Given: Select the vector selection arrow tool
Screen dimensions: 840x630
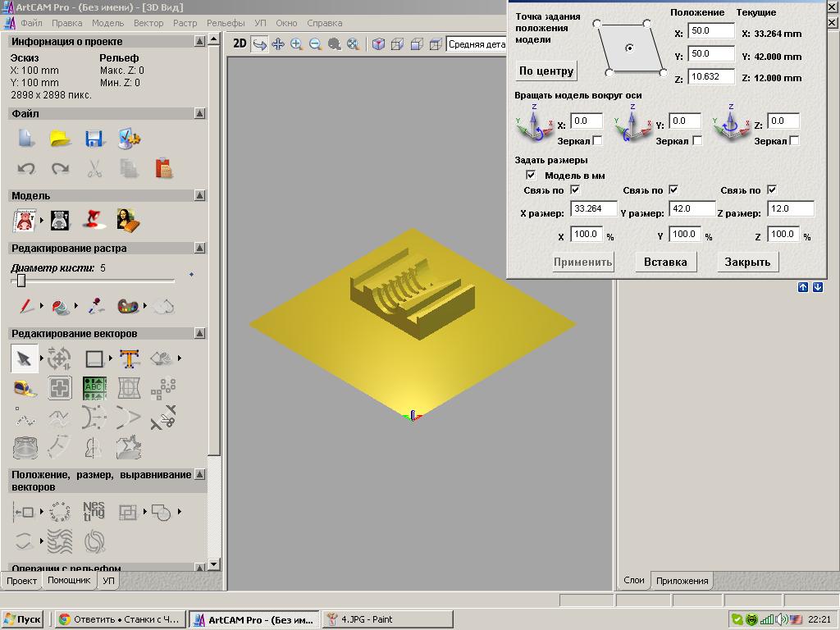Looking at the screenshot, I should (24, 358).
